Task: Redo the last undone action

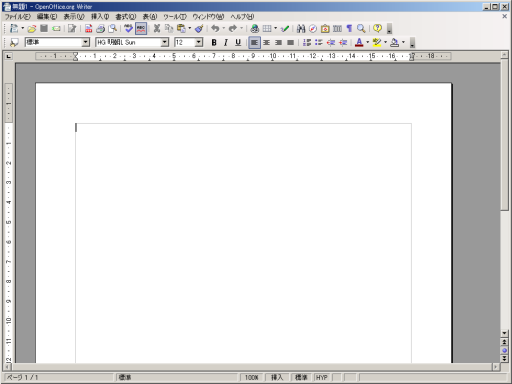Action: point(233,29)
